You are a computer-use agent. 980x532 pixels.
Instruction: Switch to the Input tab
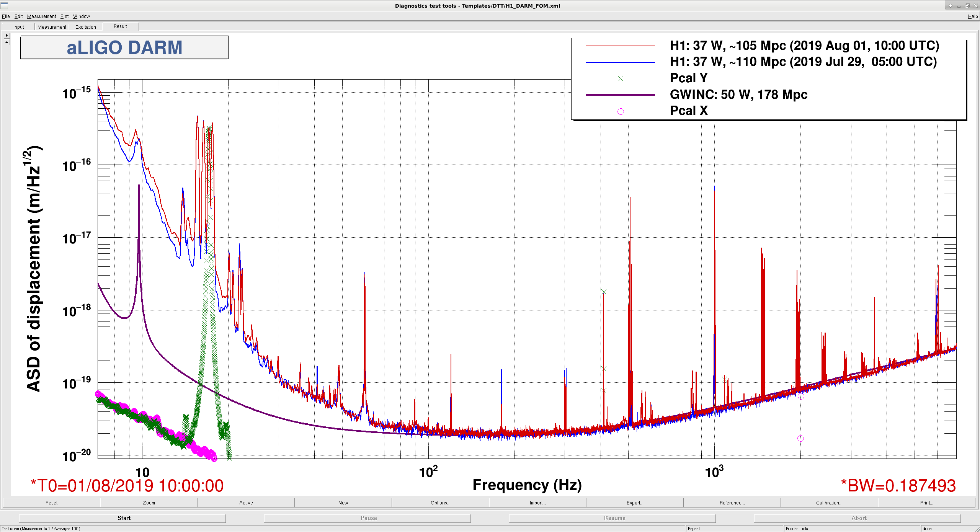pos(18,27)
